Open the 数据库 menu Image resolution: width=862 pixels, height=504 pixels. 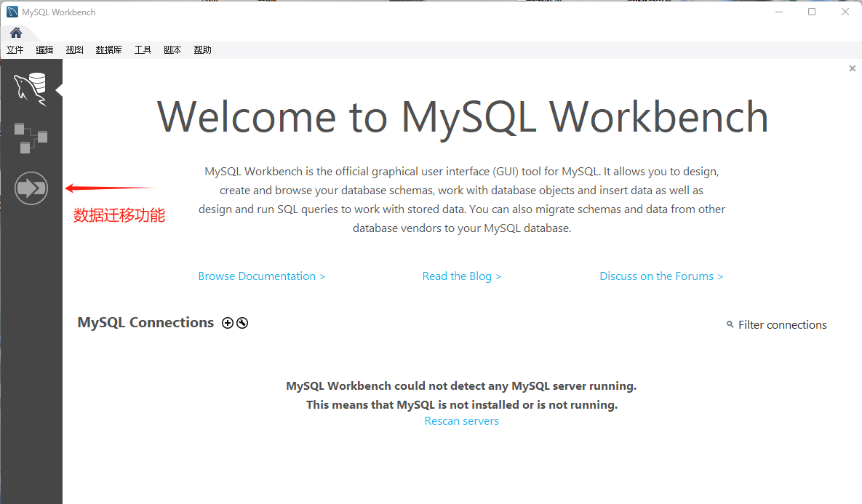click(x=108, y=50)
